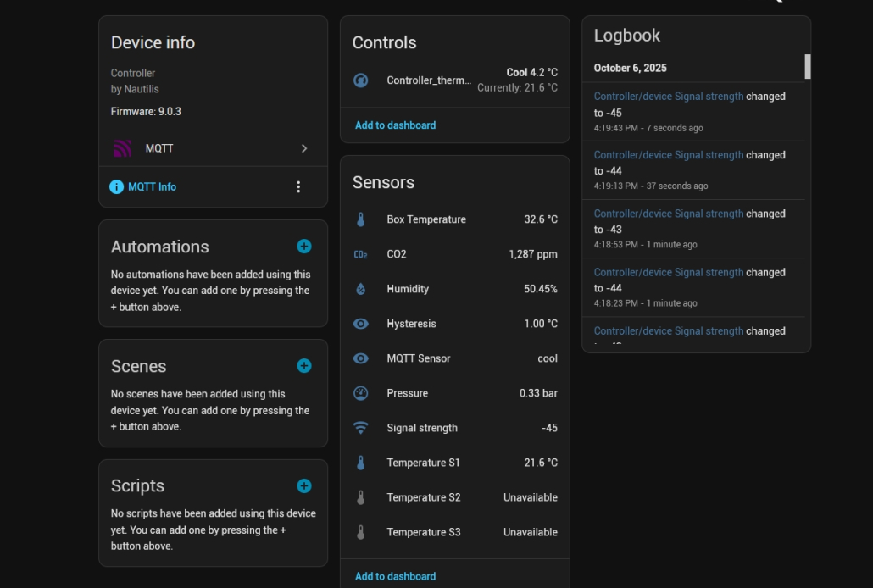Viewport: 873px width, 588px height.
Task: Click the add script plus icon
Action: [x=304, y=485]
